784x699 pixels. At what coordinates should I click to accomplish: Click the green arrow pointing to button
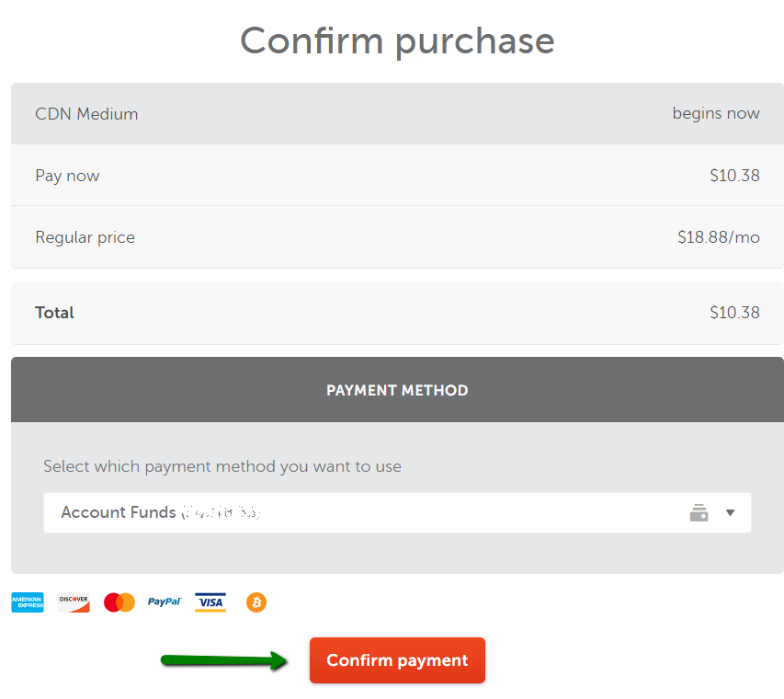[224, 660]
